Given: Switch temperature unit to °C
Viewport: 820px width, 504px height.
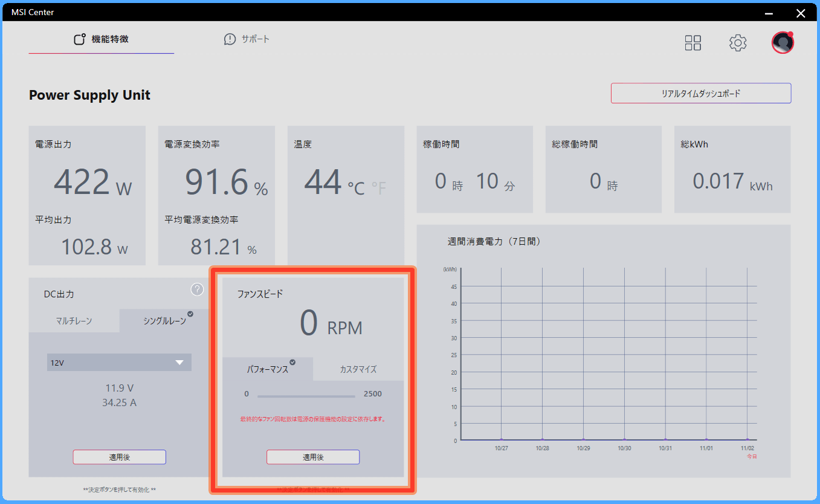Looking at the screenshot, I should [x=356, y=189].
